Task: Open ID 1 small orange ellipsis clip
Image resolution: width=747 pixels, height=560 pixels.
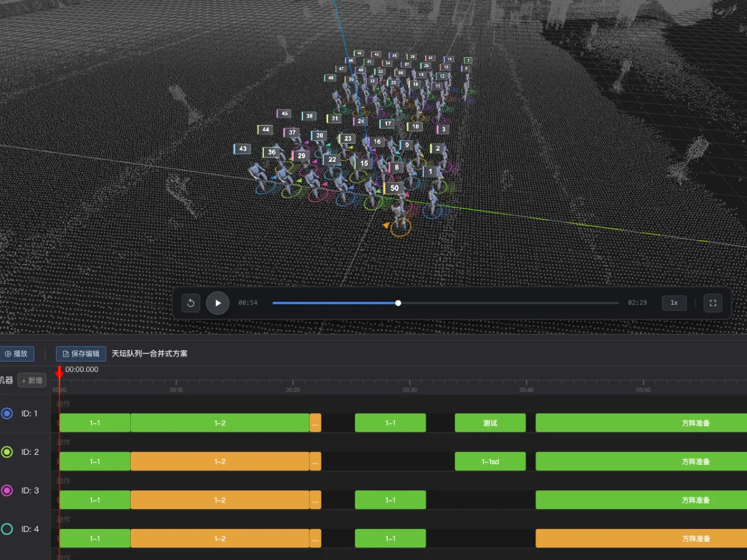Action: pyautogui.click(x=316, y=423)
